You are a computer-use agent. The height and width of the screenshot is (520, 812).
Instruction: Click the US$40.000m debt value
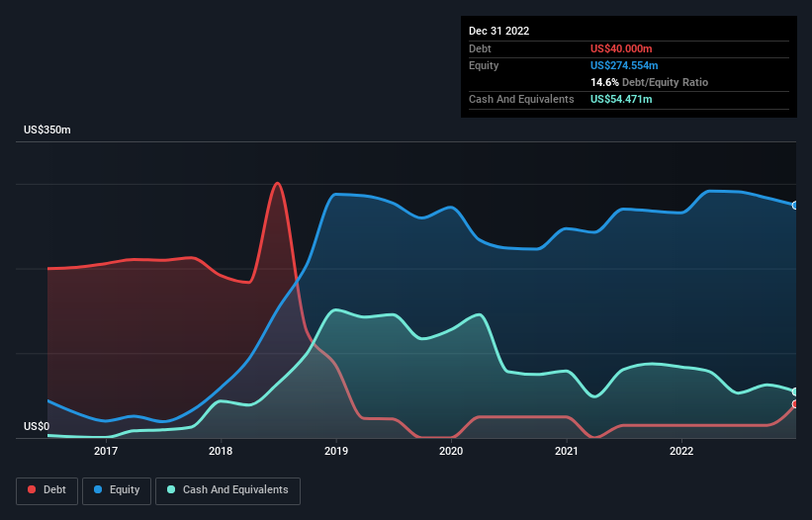(621, 48)
